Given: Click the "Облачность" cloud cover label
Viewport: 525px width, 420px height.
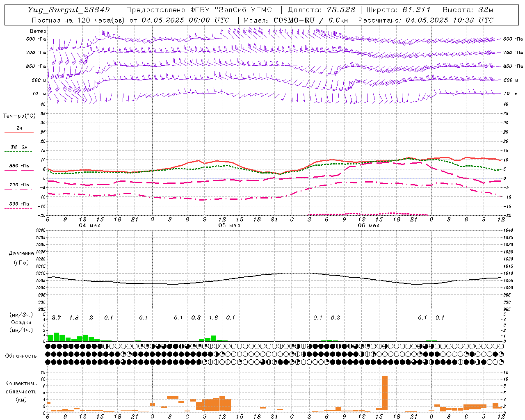Looking at the screenshot, I should coord(21,356).
